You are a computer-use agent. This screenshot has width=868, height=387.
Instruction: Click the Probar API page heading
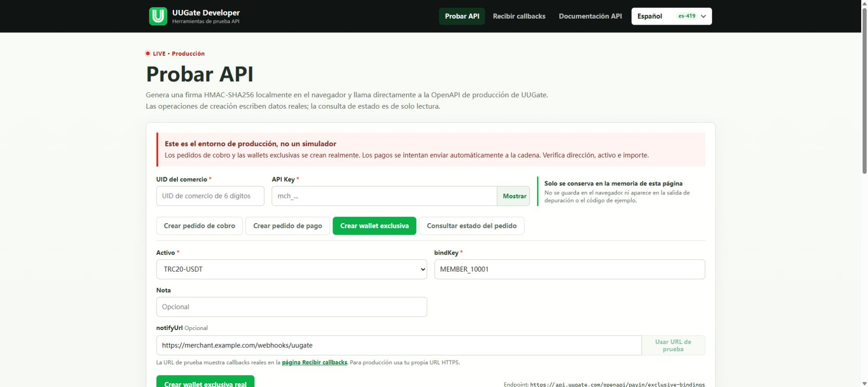[x=199, y=74]
